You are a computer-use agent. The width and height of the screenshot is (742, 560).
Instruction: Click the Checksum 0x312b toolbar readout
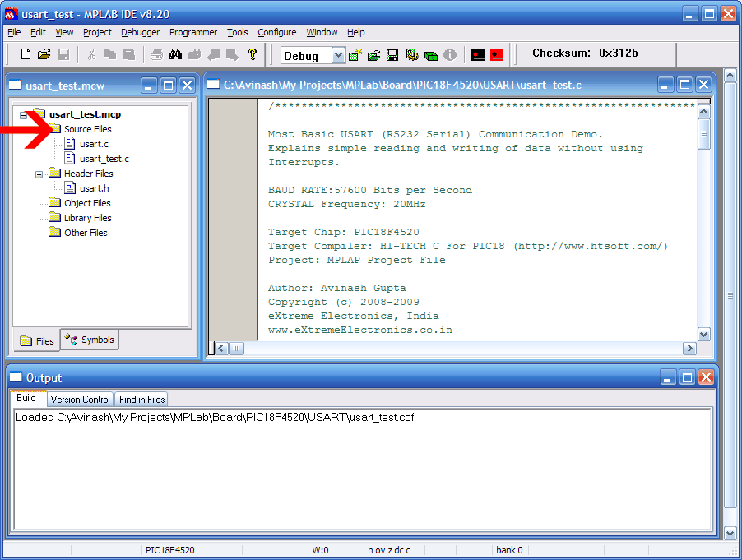click(585, 53)
